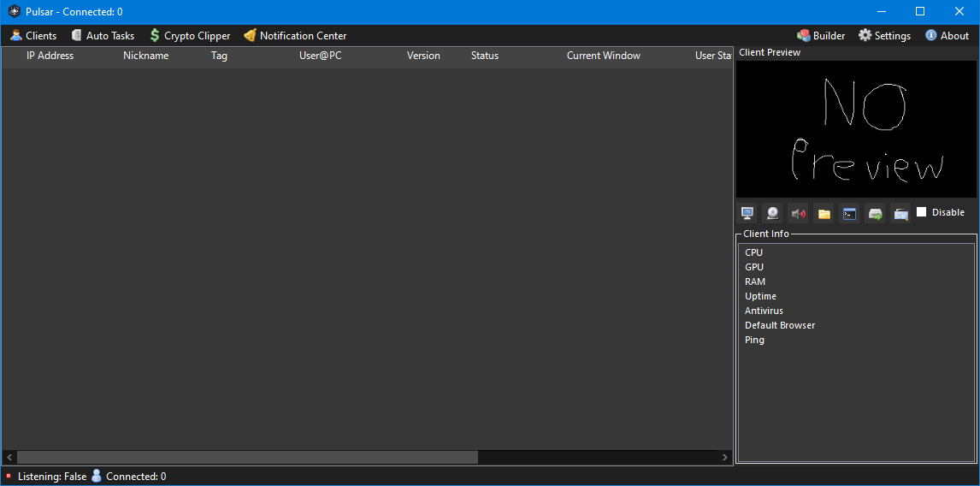Sort by the User@PC column header
The image size is (980, 486).
coord(320,56)
